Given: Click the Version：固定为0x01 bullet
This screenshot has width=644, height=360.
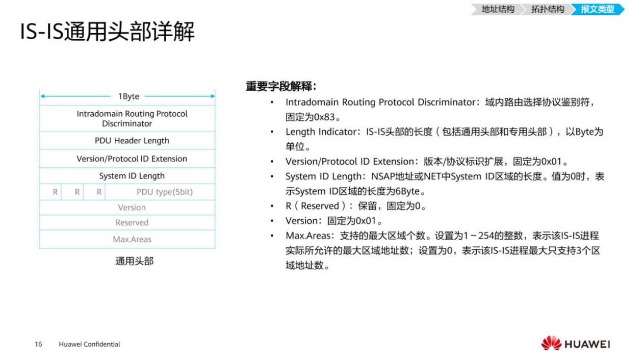Looking at the screenshot, I should 334,221.
